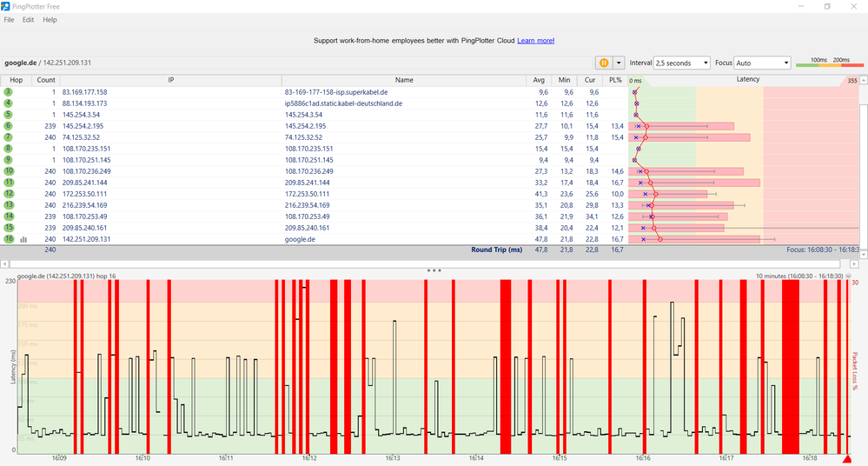Click the graph icon on hop 16
This screenshot has height=466, width=868.
23,239
